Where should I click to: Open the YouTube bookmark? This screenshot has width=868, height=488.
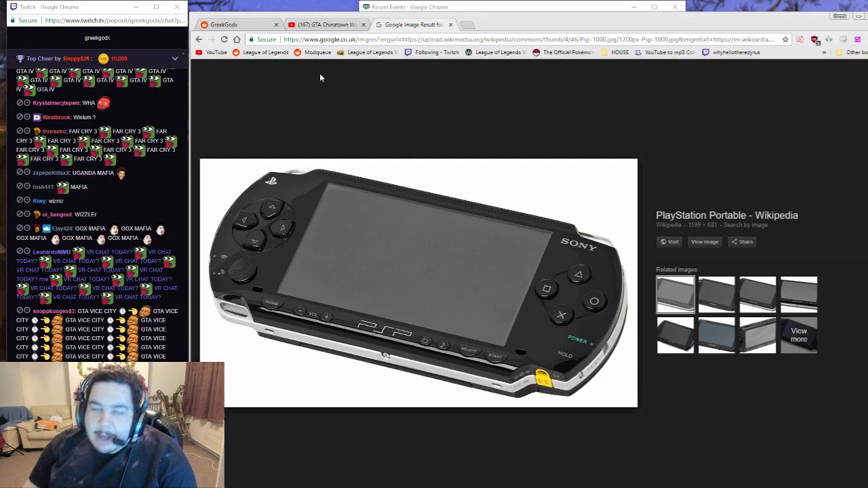click(x=211, y=52)
